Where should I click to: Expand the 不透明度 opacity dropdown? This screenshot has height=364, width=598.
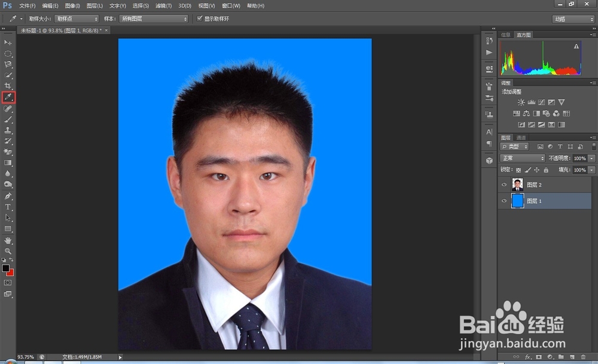click(x=591, y=158)
